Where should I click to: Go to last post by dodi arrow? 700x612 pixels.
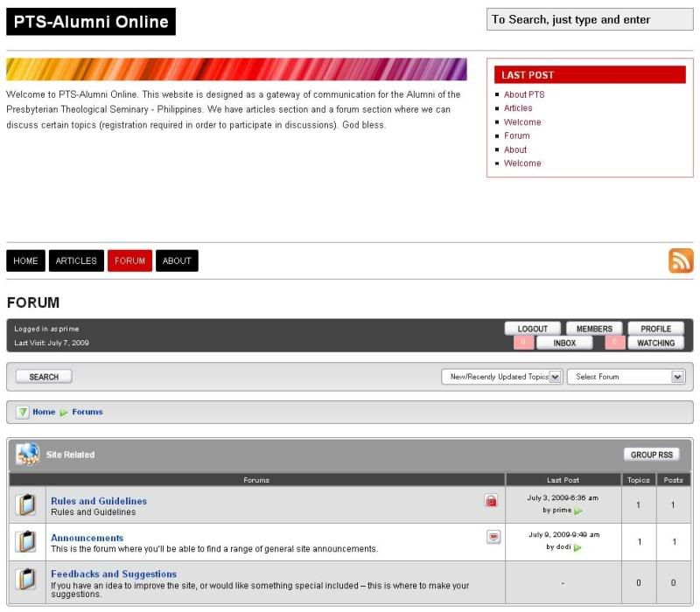pyautogui.click(x=577, y=547)
